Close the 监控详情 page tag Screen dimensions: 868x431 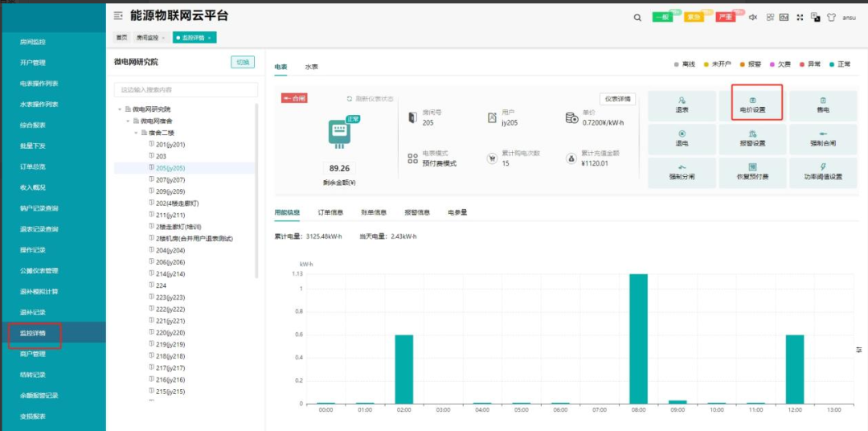210,38
